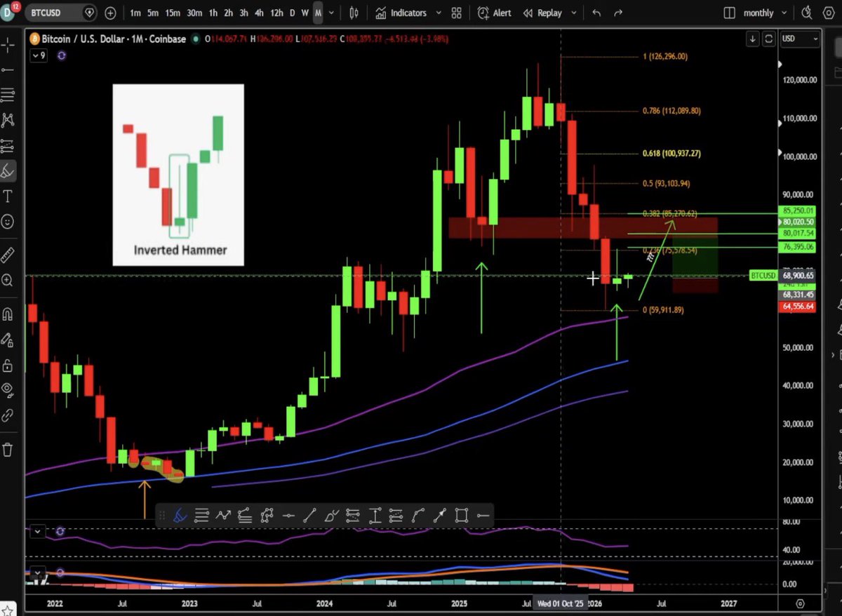Open the Indicators dialog
The width and height of the screenshot is (842, 616).
tap(401, 13)
